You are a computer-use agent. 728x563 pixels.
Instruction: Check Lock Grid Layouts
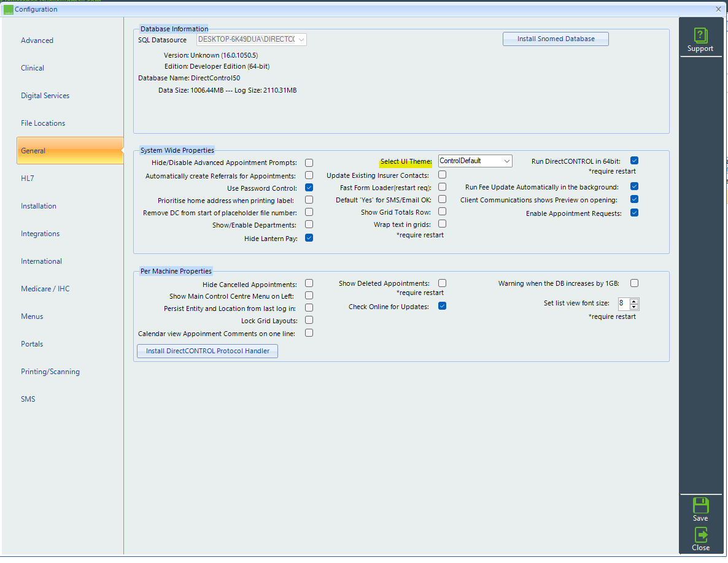pyautogui.click(x=309, y=321)
